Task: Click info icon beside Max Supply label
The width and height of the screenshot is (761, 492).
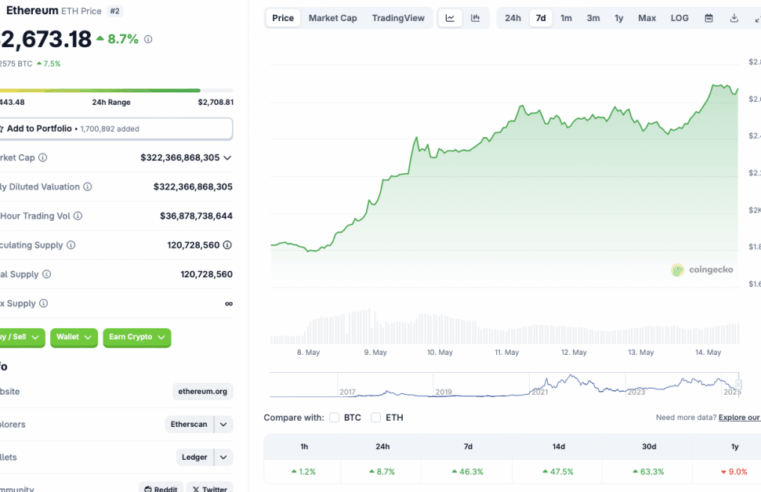Action: coord(44,303)
